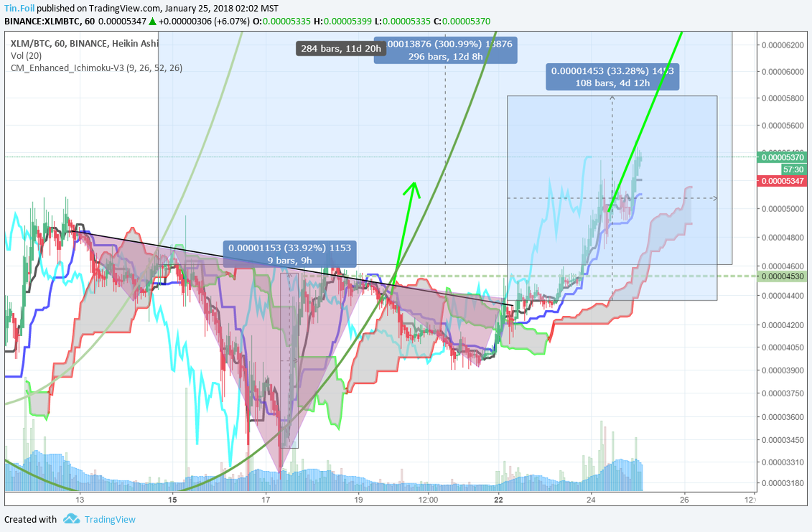
Task: Click the header open value O:0.00005335
Action: pyautogui.click(x=281, y=22)
